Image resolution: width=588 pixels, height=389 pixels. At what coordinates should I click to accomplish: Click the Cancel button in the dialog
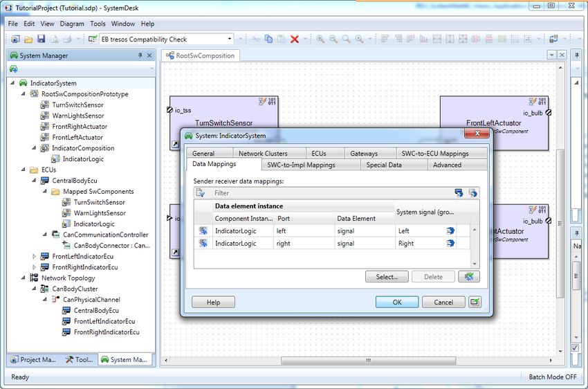[443, 302]
